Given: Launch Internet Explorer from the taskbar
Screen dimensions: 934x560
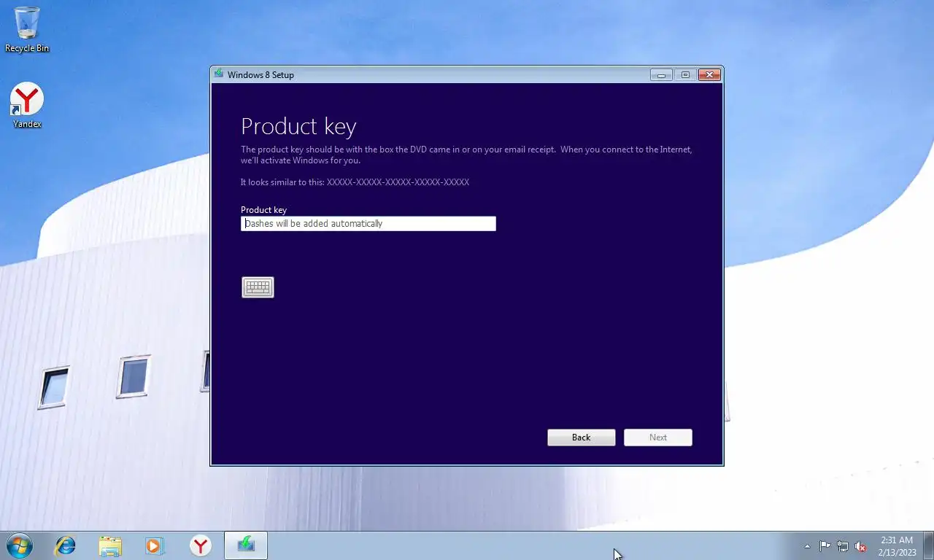Looking at the screenshot, I should (x=66, y=545).
